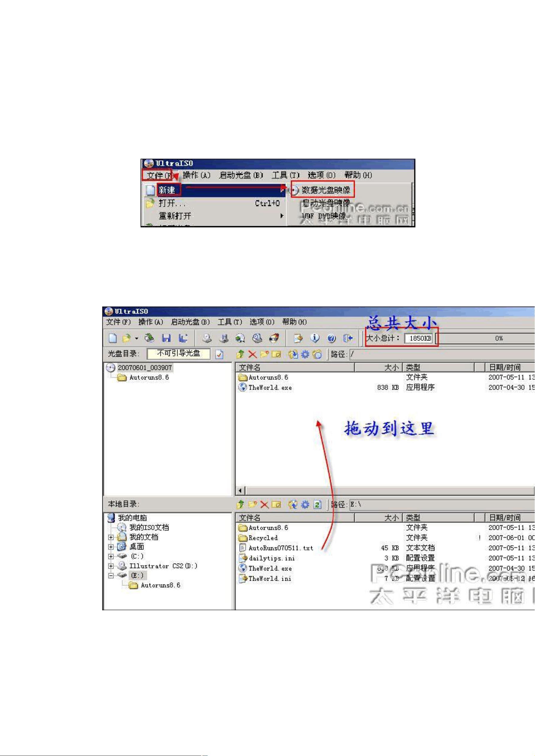
Task: Click the E:\ path field
Action: coord(442,504)
